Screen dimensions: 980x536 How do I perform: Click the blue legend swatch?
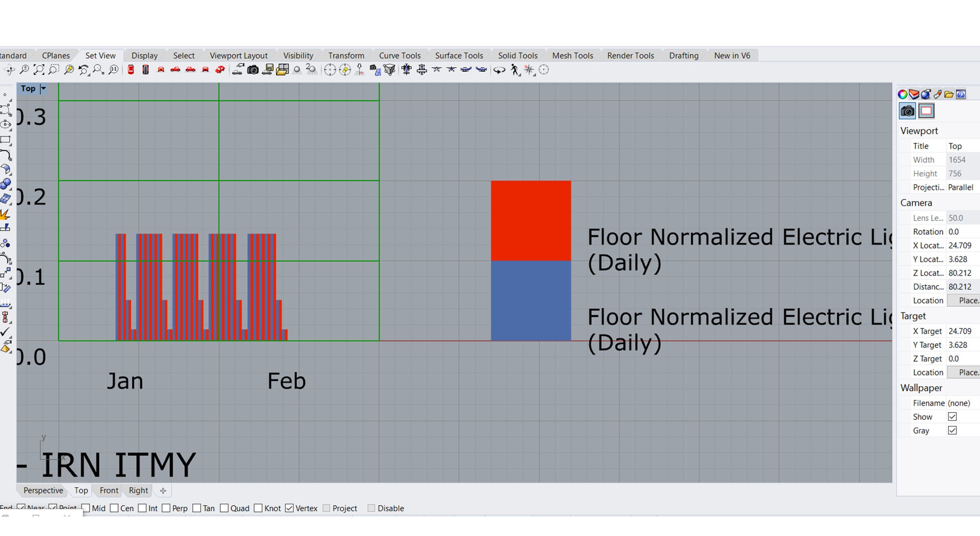click(531, 301)
